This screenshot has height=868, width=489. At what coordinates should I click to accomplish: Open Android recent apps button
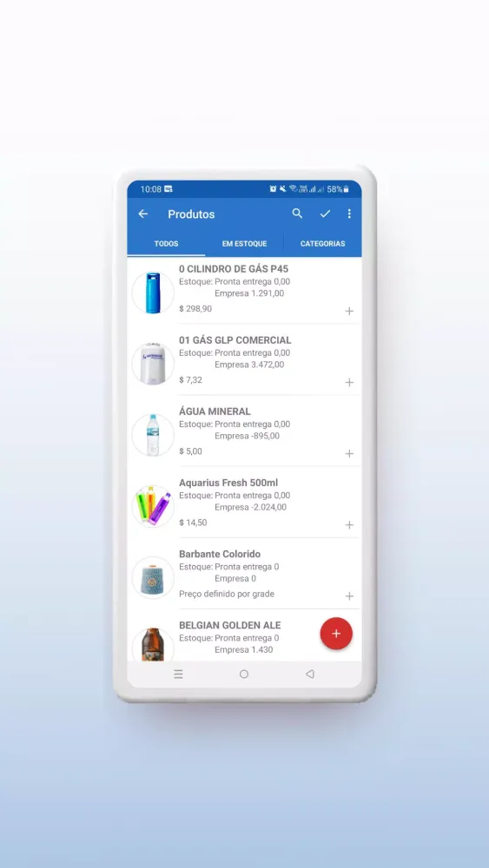(x=178, y=674)
